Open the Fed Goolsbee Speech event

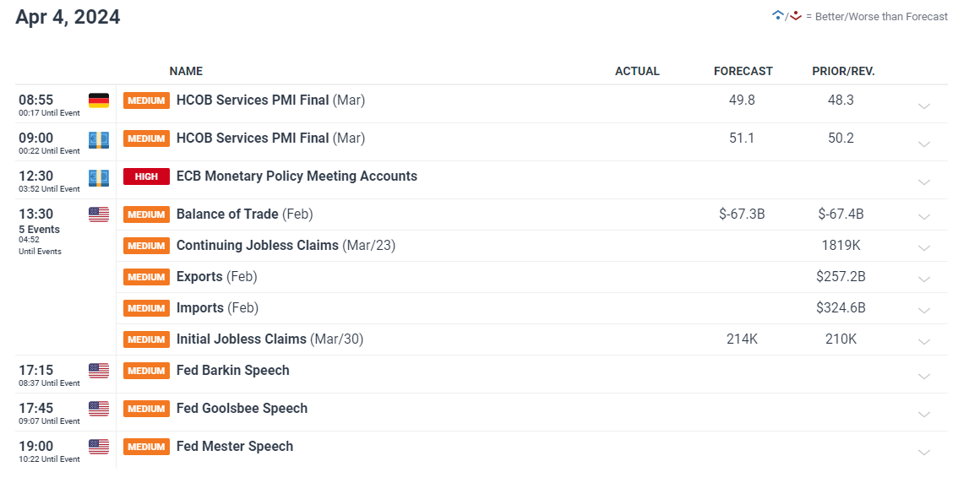(242, 409)
